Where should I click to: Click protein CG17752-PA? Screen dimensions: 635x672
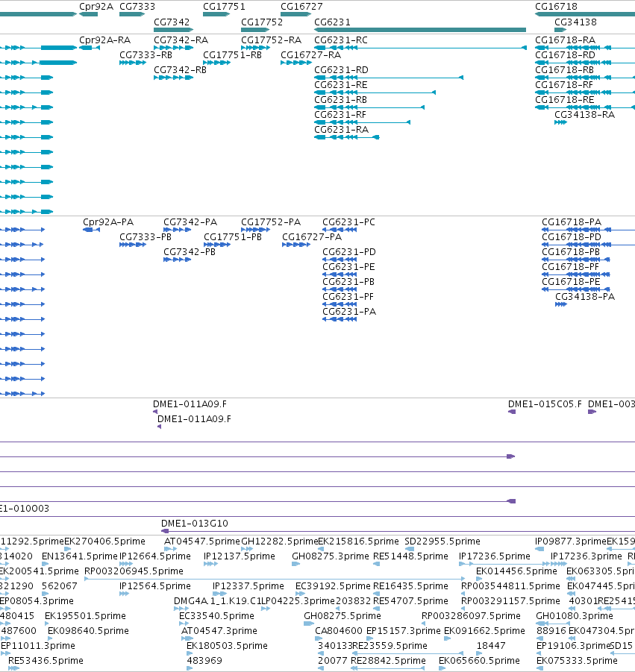tap(271, 222)
